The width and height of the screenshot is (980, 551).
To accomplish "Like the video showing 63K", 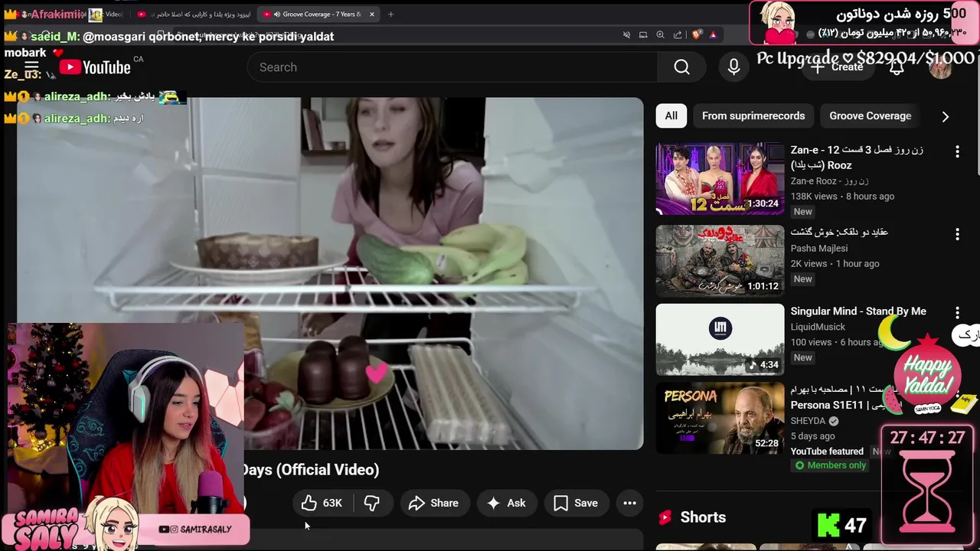I will point(322,503).
